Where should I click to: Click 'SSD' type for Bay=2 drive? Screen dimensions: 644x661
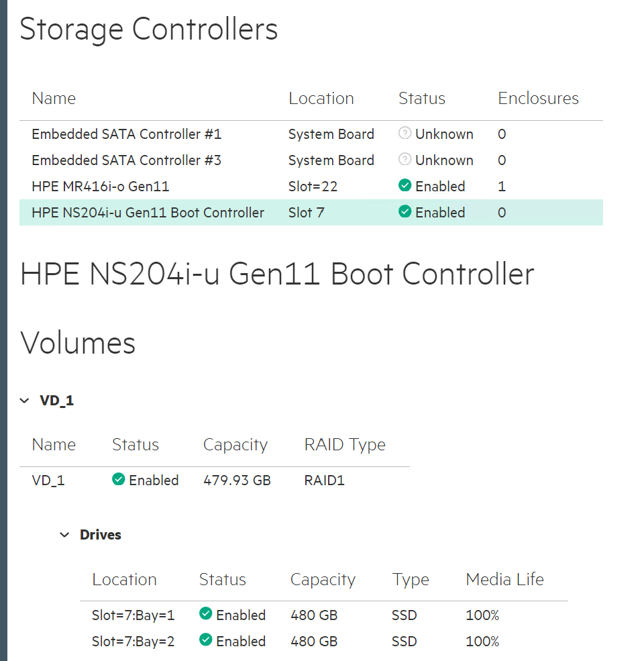(x=405, y=642)
